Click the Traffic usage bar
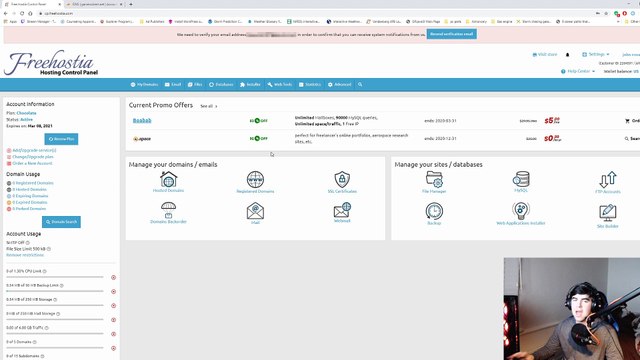Screen dimensions: 640x360 click(55, 333)
